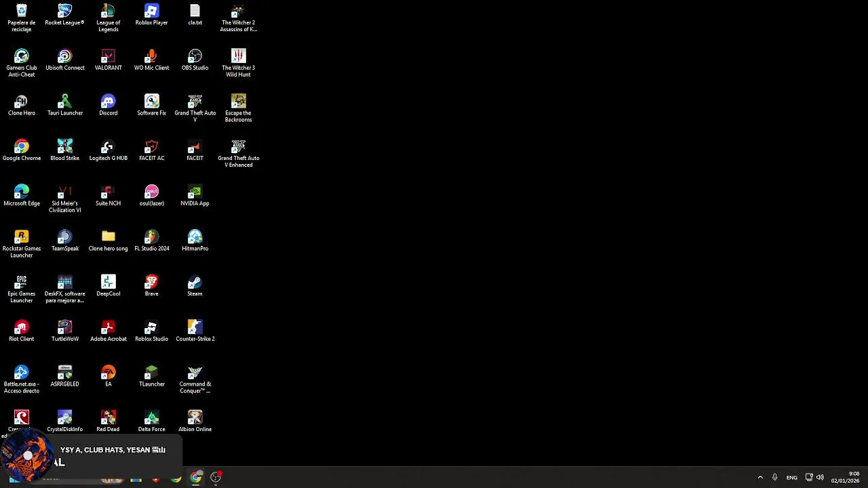Select the Adobe Acrobat desktop icon
Image resolution: width=868 pixels, height=488 pixels.
tap(108, 331)
